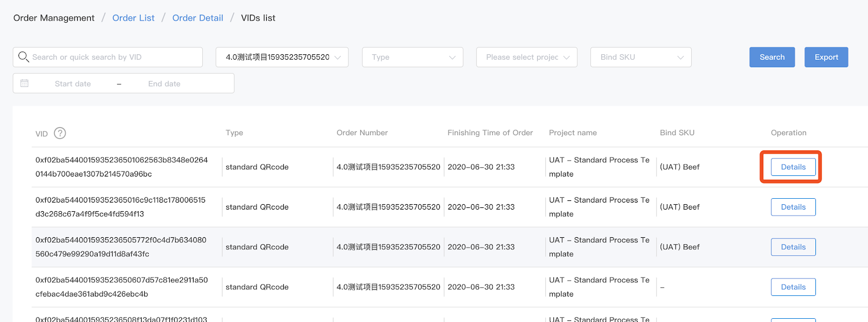This screenshot has width=868, height=322.
Task: Click the VID column header
Action: [42, 134]
